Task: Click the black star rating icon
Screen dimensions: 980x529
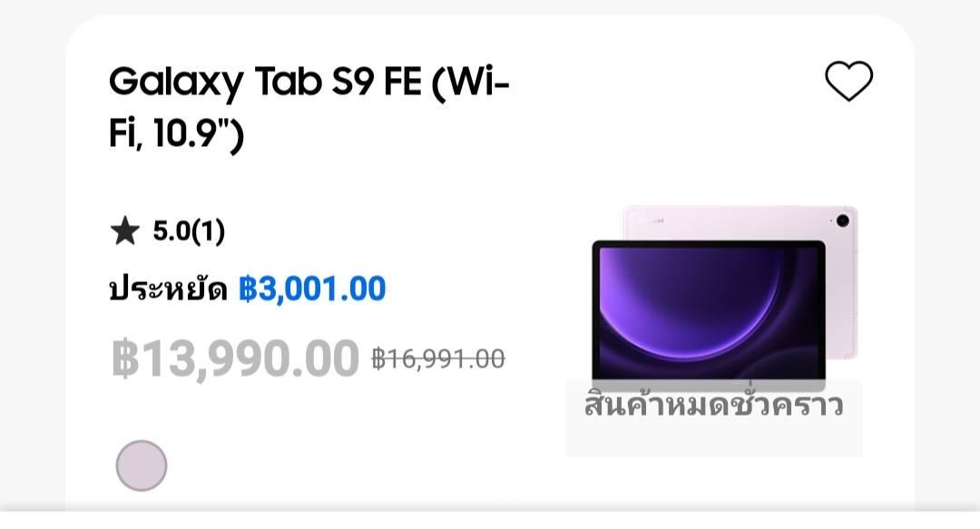Action: (x=125, y=230)
